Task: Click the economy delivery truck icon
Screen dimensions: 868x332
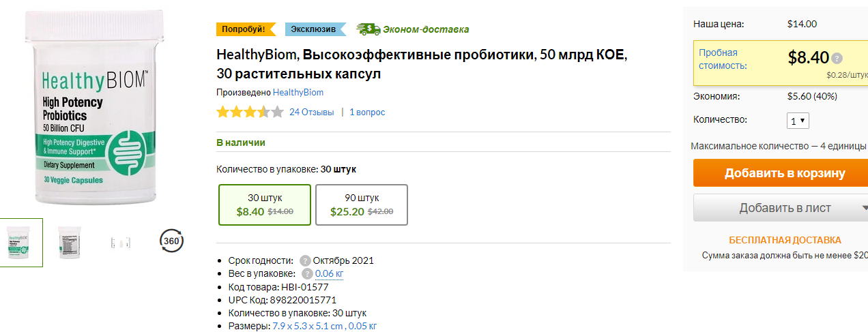Action: click(x=368, y=29)
